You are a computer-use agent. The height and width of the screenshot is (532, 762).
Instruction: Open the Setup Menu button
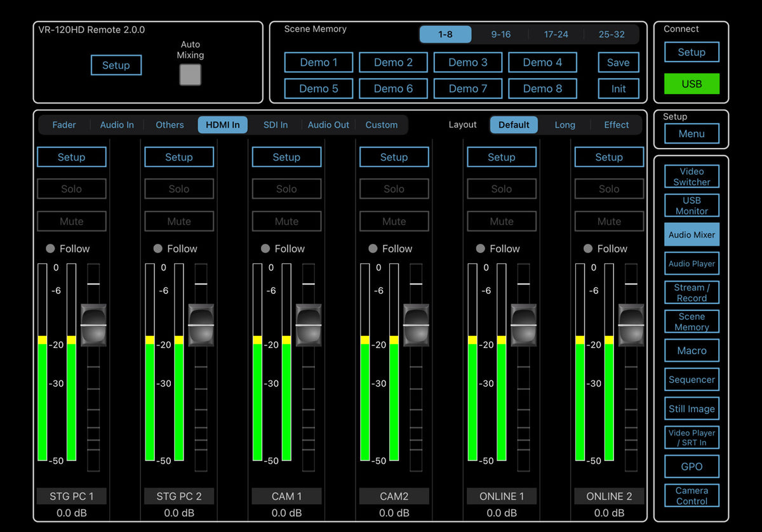692,134
